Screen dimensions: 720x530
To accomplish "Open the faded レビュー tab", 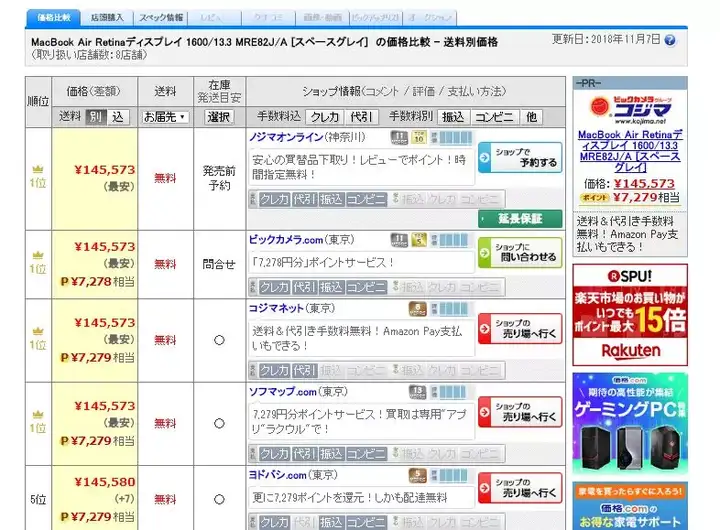I will pyautogui.click(x=214, y=17).
